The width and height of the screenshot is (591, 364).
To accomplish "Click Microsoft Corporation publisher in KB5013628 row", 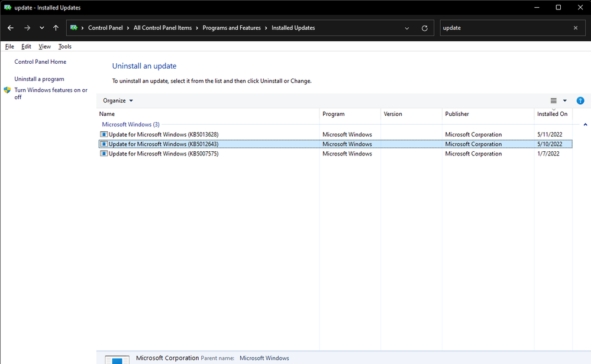I will click(x=473, y=134).
